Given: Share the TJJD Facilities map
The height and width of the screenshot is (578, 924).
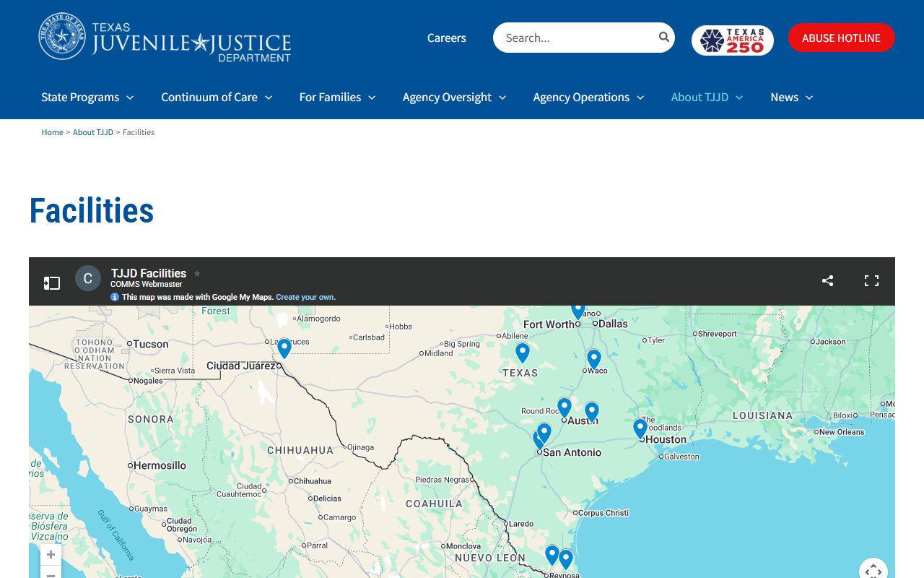Looking at the screenshot, I should coord(827,281).
